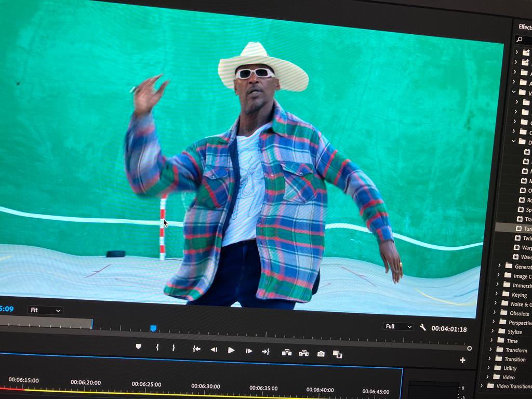
Task: Expand the Utility effects folder
Action: pyautogui.click(x=488, y=367)
